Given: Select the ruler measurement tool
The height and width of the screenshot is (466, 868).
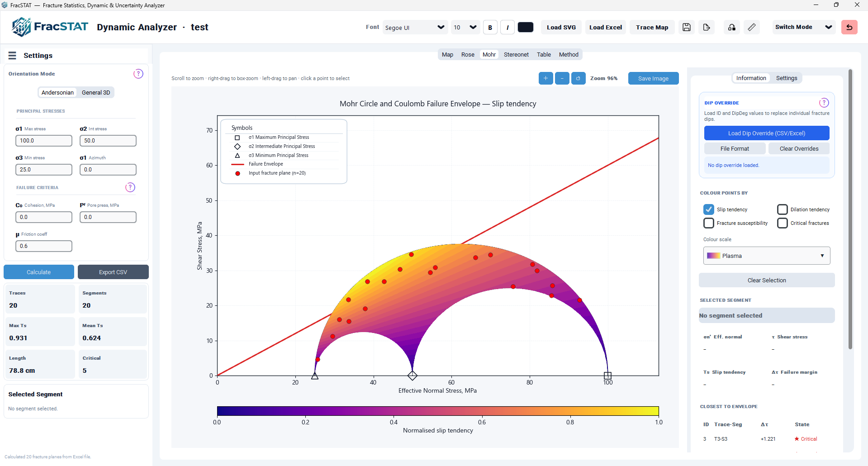Looking at the screenshot, I should click(x=751, y=27).
